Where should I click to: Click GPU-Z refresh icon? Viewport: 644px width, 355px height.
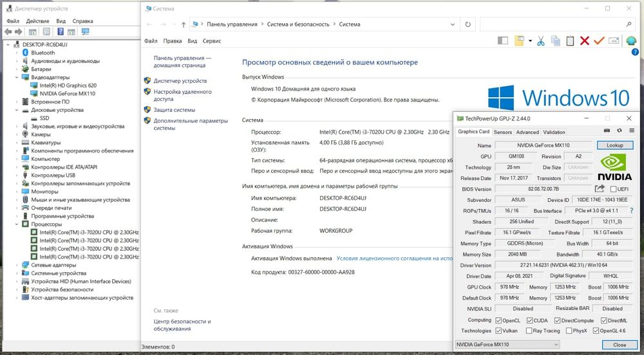click(x=620, y=131)
